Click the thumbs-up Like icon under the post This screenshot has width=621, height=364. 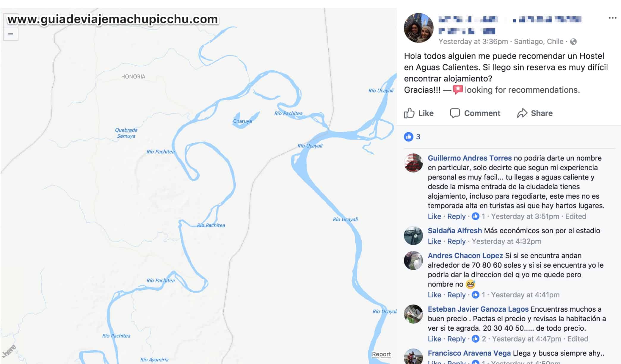(x=409, y=113)
